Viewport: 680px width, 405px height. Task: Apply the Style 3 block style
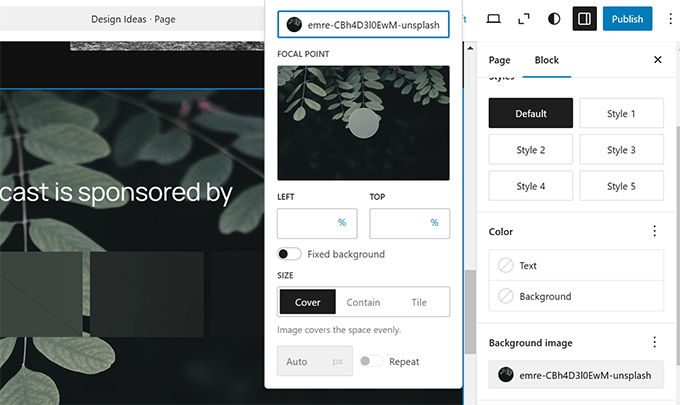pyautogui.click(x=620, y=150)
